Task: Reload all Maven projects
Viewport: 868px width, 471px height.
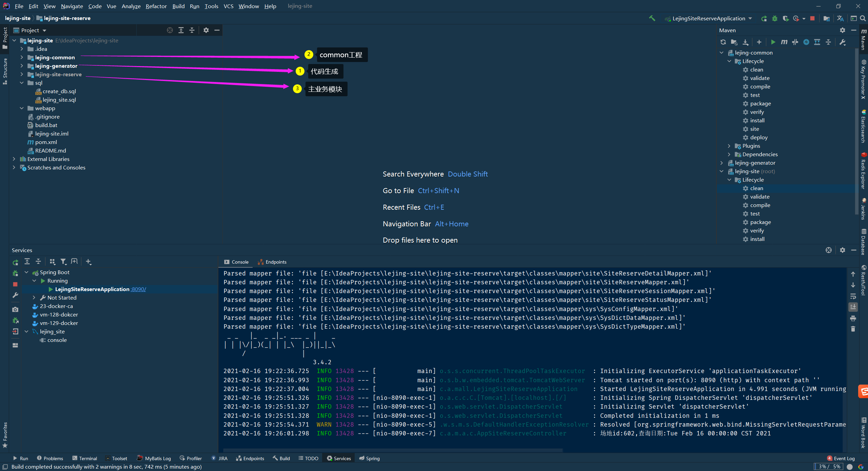Action: 723,42
